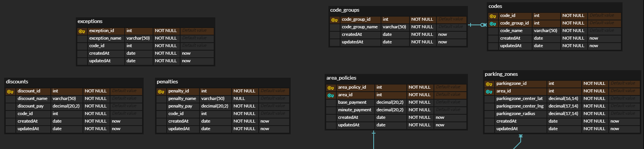644x149 pixels.
Task: Click the relationship line between code_groups and codes
Action: [477, 25]
